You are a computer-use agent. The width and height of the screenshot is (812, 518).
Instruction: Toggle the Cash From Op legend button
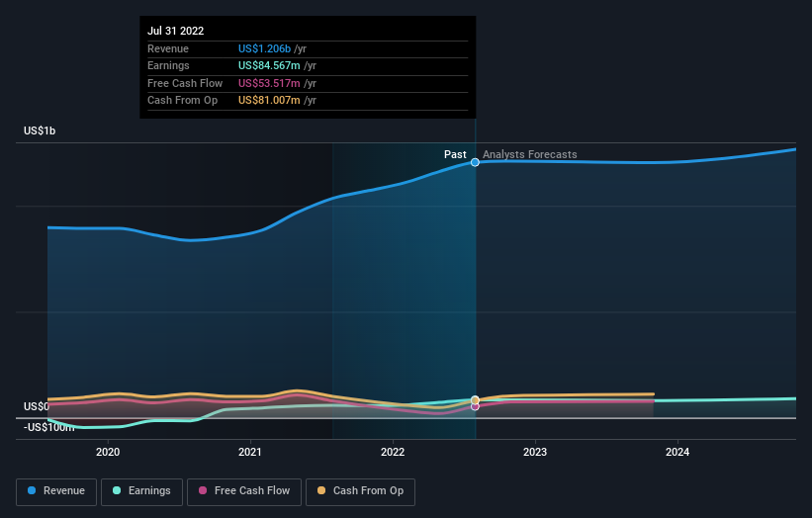point(360,491)
